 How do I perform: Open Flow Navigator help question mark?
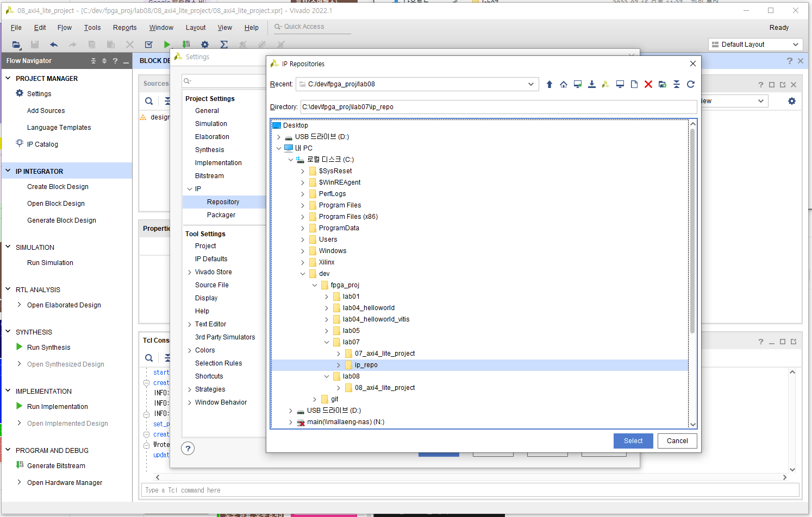(115, 61)
